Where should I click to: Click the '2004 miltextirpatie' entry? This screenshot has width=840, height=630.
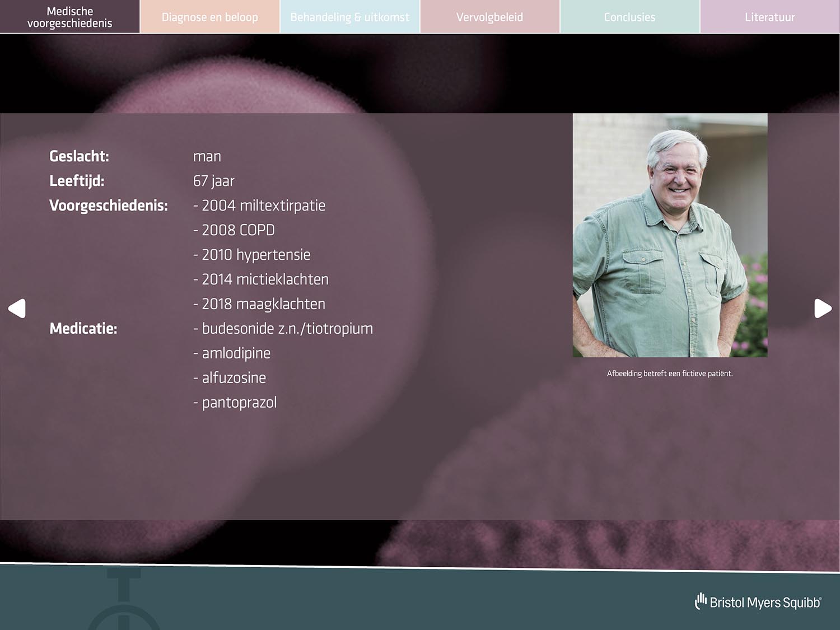[259, 206]
